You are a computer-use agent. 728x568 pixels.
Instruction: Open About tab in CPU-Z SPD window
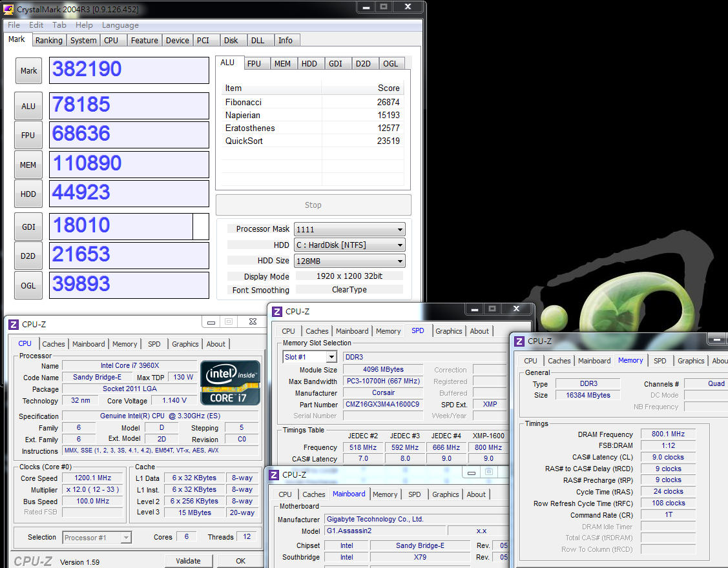(479, 331)
